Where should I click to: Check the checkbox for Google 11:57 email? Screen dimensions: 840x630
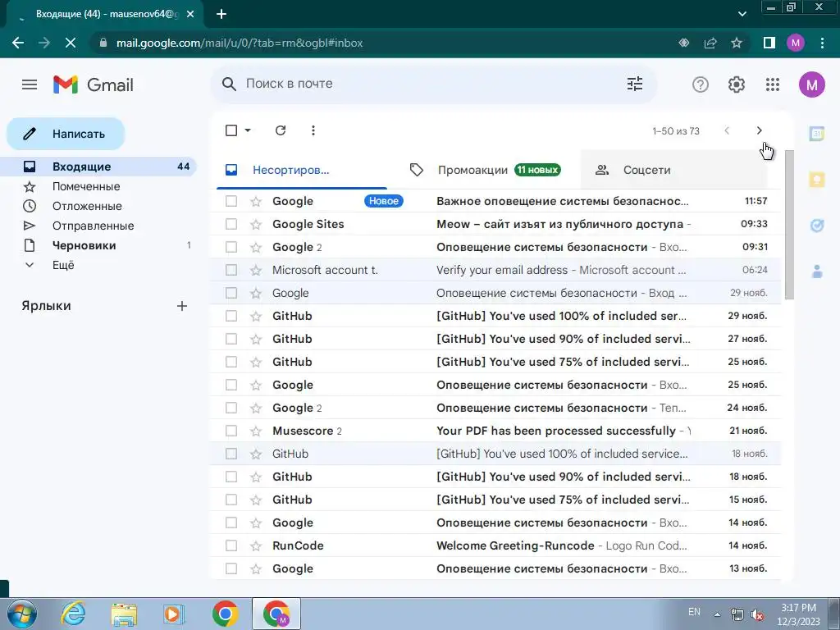(x=231, y=201)
